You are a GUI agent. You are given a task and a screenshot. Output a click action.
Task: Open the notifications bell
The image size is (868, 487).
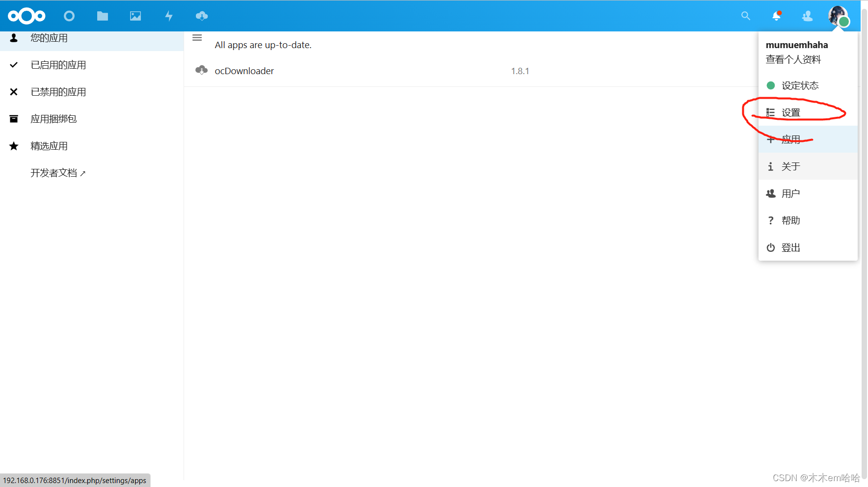[x=776, y=16]
